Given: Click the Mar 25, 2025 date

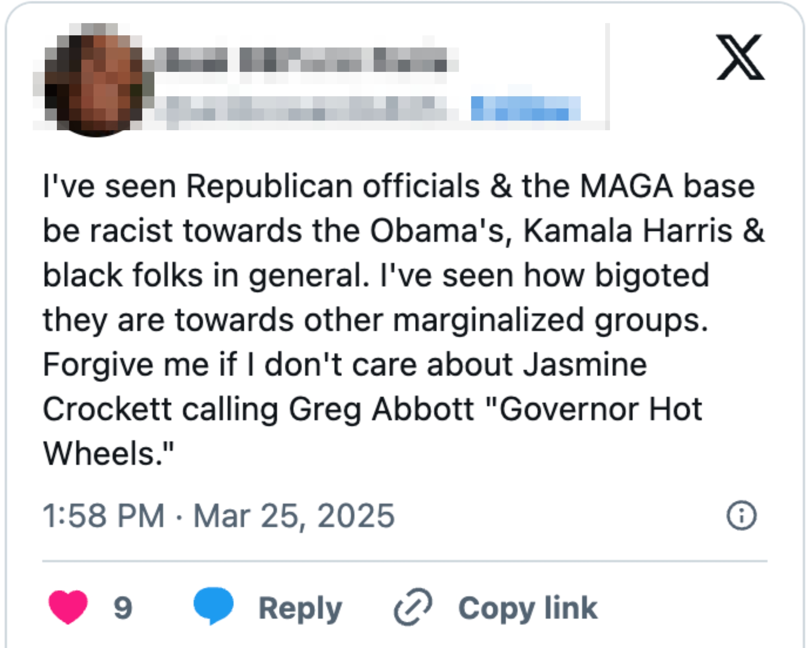Looking at the screenshot, I should 294,515.
